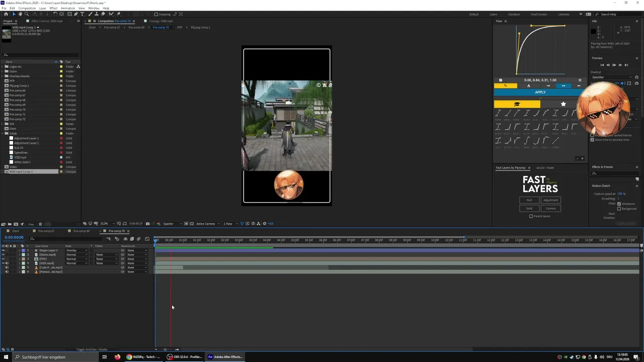Click the timeline current time indicator handle

155,240
